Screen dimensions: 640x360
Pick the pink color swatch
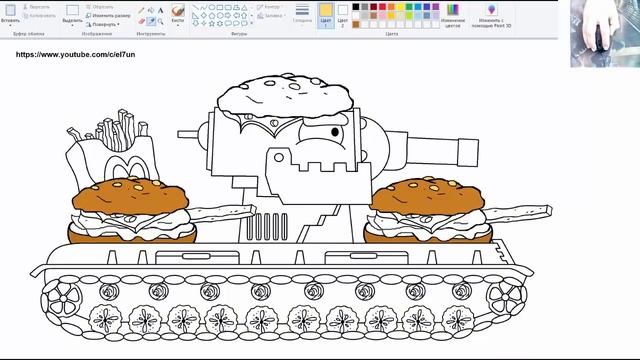382,16
